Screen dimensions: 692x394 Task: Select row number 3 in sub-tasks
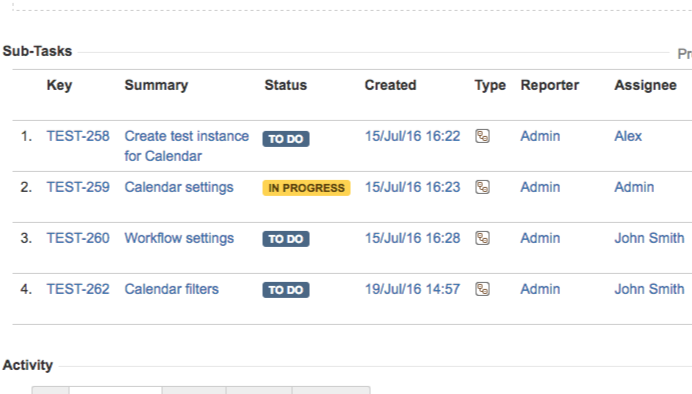[26, 238]
